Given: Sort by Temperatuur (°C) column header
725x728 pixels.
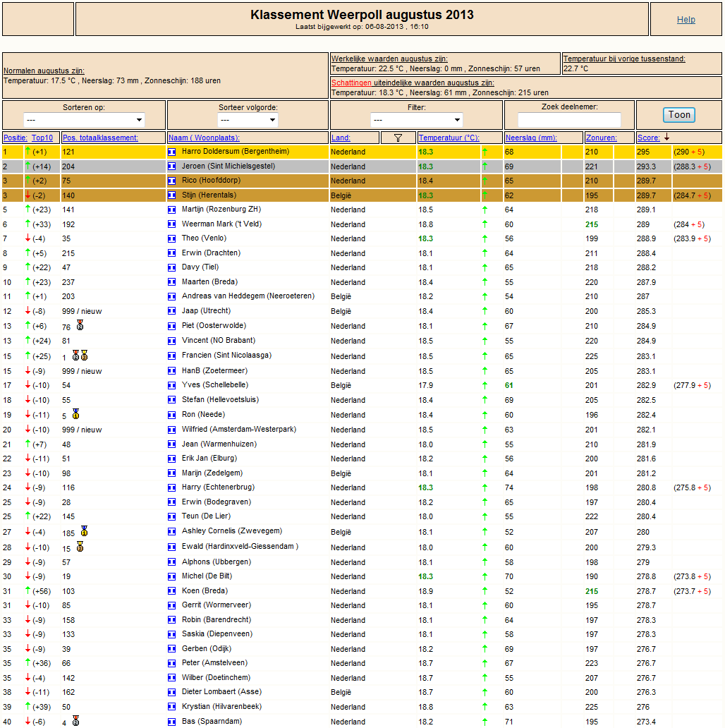Looking at the screenshot, I should [x=448, y=138].
